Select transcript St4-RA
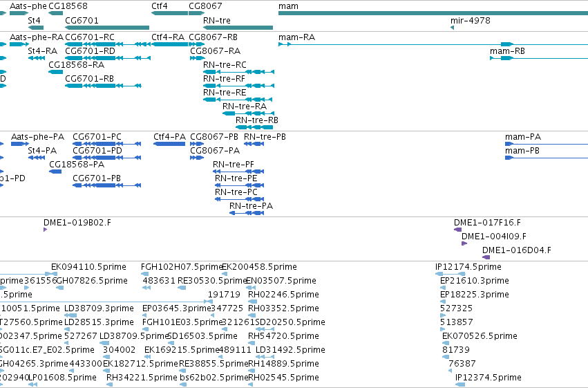Viewport: 588px width, 388px height. click(37, 58)
